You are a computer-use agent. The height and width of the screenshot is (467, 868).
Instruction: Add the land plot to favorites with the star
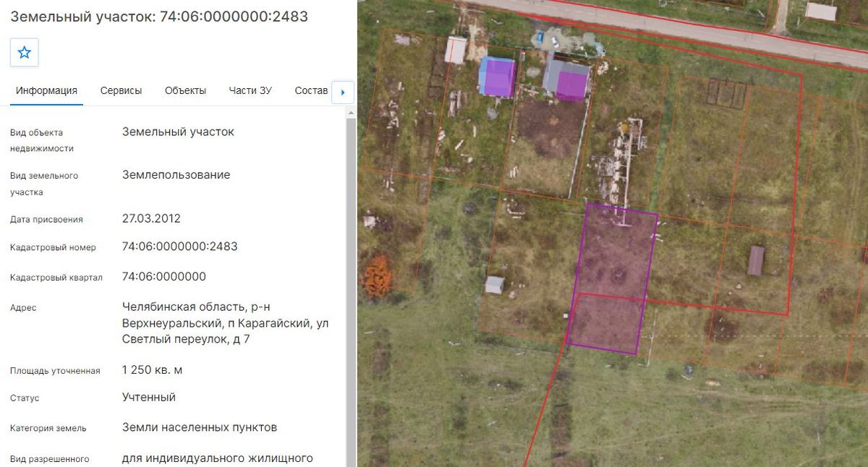pos(25,52)
